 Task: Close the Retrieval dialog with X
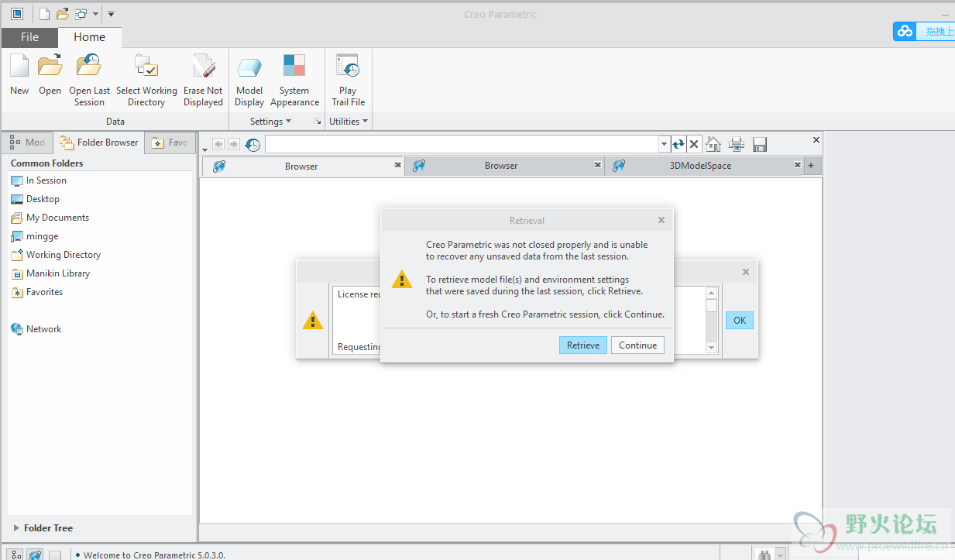pos(661,220)
